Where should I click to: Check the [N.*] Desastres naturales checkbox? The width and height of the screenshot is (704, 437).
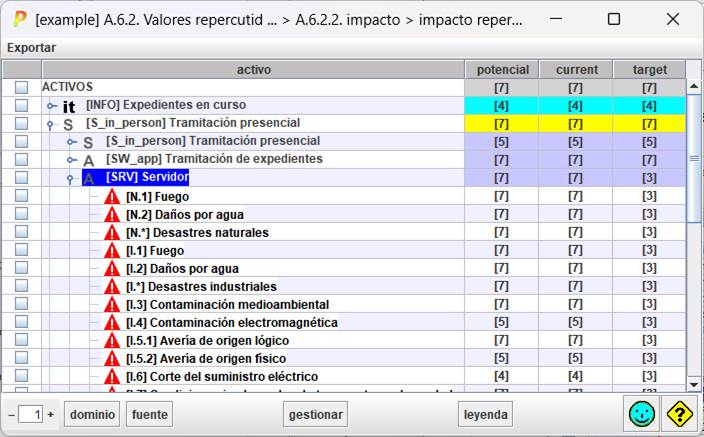click(21, 231)
